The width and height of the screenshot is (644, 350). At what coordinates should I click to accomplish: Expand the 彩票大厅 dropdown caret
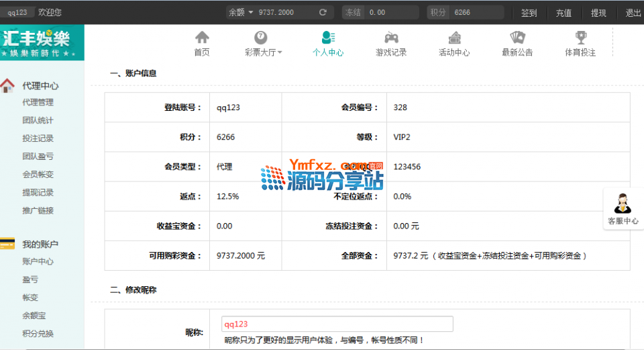point(280,52)
